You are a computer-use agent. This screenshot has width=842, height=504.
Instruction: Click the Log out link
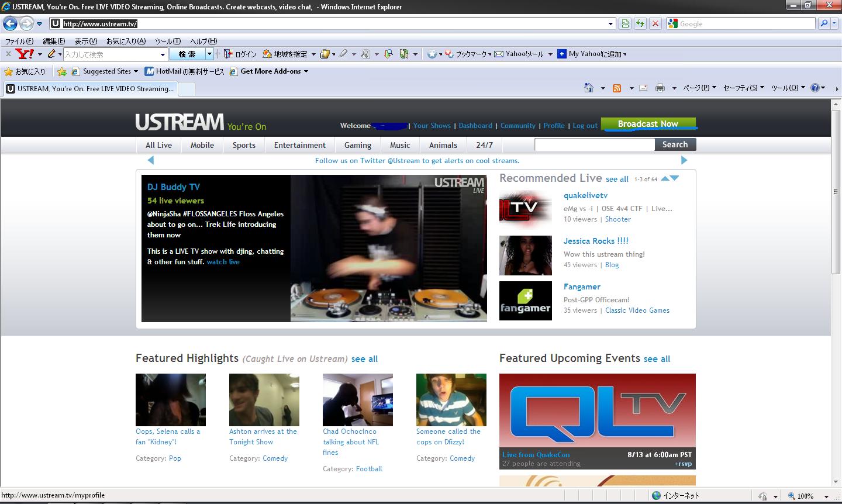pyautogui.click(x=585, y=126)
